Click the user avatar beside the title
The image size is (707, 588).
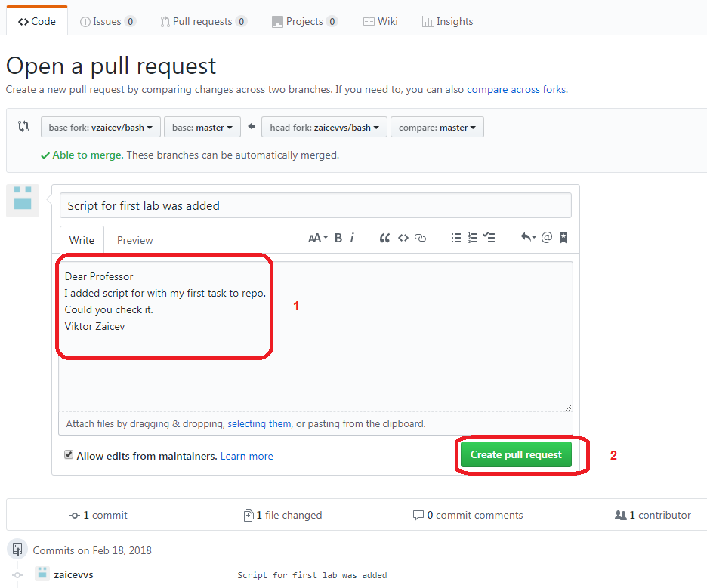coord(23,201)
